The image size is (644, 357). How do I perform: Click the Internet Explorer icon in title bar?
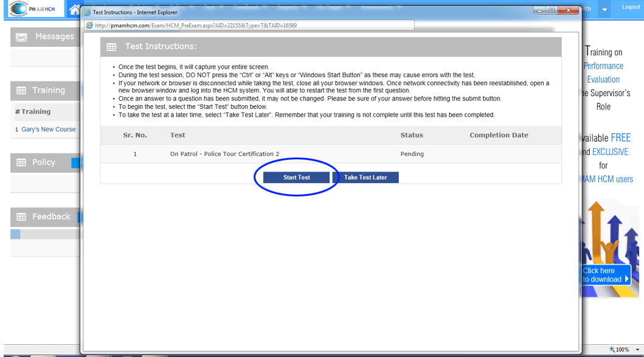[x=87, y=12]
